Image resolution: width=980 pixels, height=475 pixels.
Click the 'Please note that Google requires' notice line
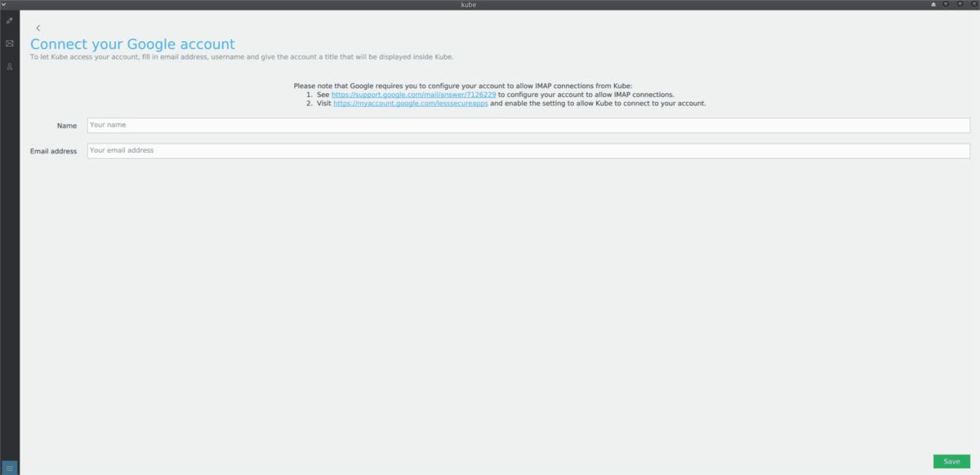(463, 86)
